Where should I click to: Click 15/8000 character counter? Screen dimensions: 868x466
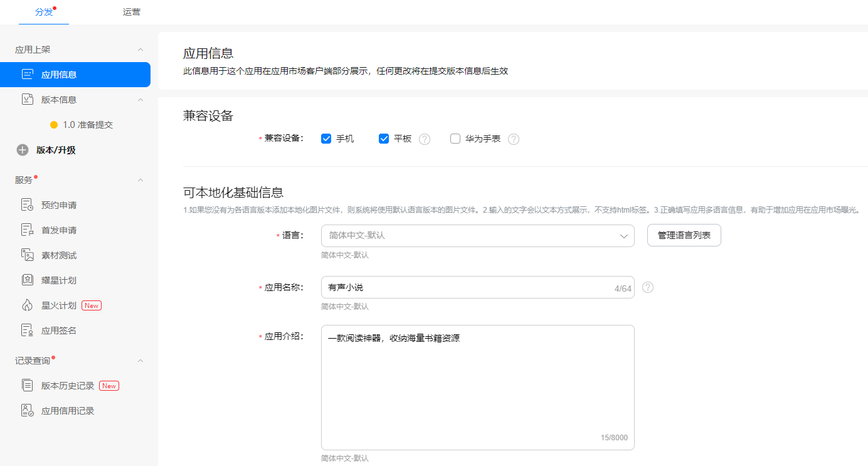pyautogui.click(x=614, y=438)
